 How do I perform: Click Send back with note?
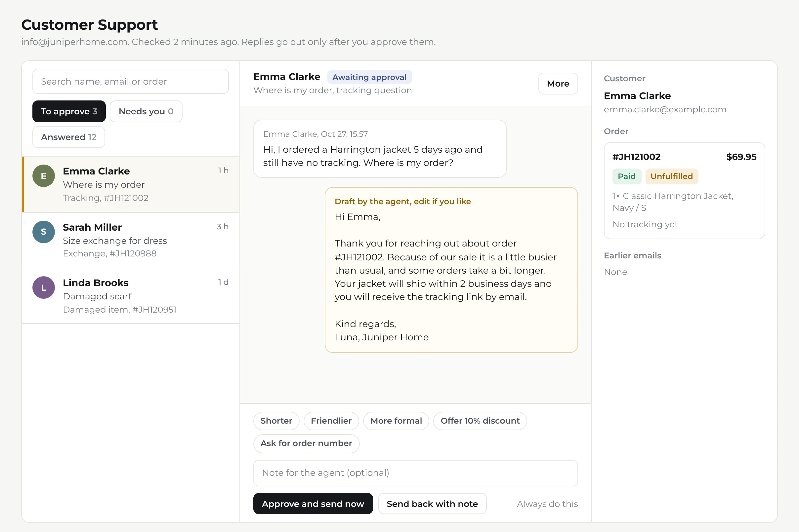pos(432,504)
